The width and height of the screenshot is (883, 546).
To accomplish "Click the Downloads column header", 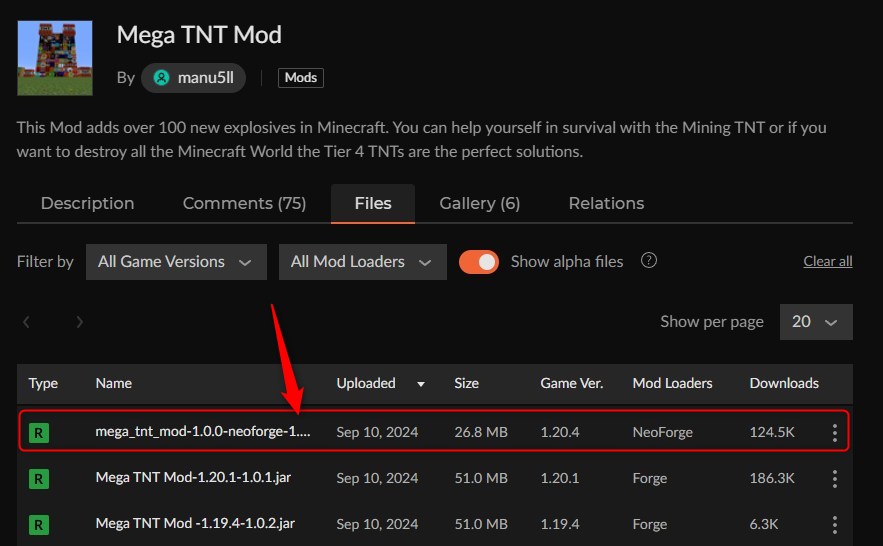I will point(784,383).
